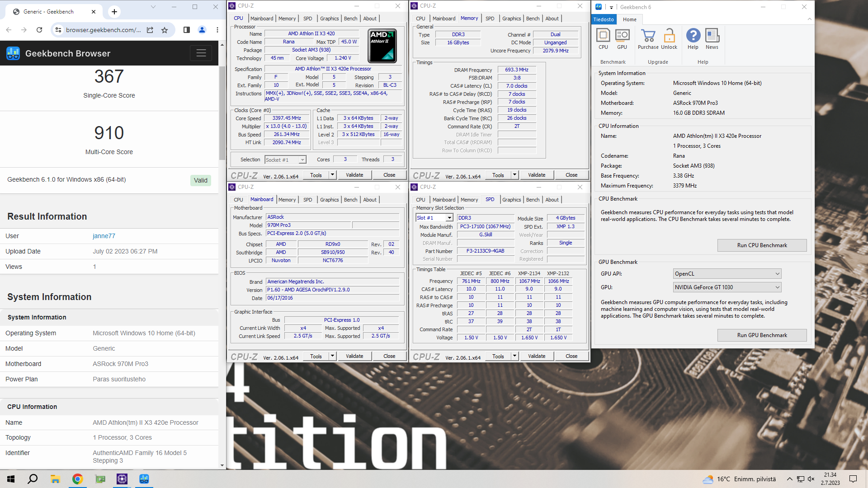Viewport: 868px width, 488px height.
Task: Switch to Geekbench 6 in the taskbar
Action: tap(144, 479)
